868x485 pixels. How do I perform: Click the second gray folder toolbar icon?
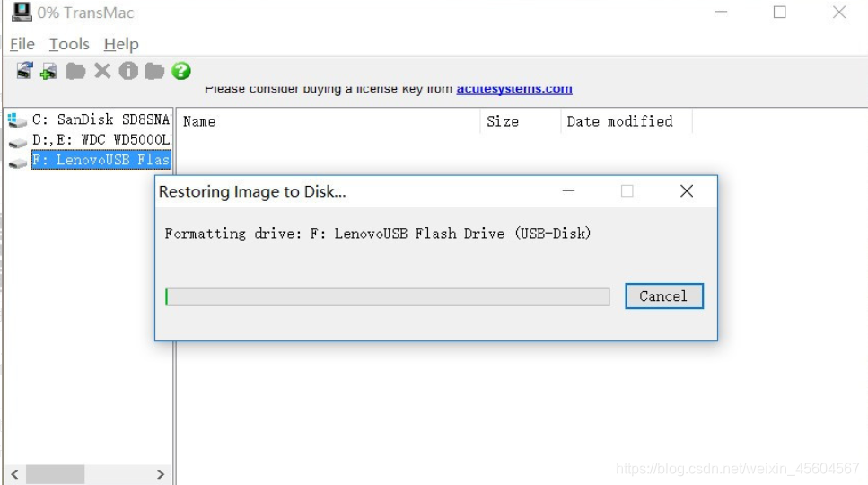(154, 72)
